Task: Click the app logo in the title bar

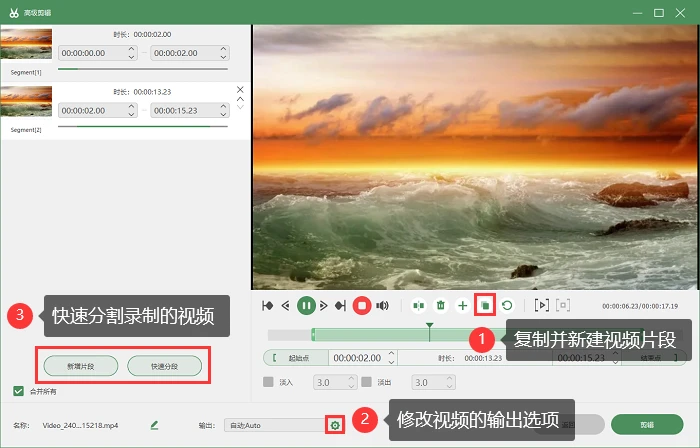Action: [14, 13]
